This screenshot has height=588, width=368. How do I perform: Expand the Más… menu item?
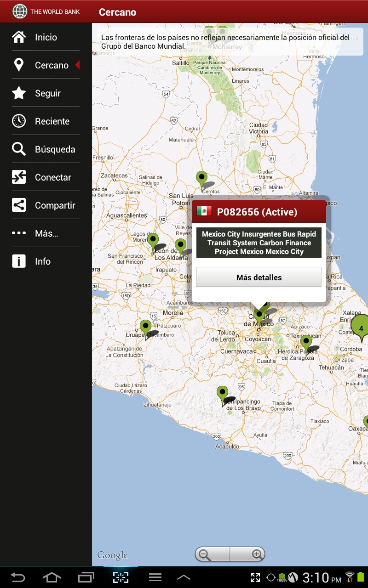46,233
